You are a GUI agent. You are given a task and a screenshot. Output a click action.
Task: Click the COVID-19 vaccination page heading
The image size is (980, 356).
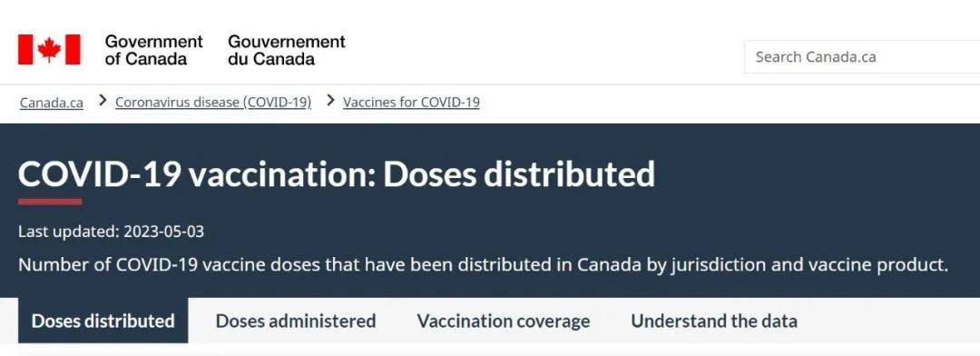[337, 174]
